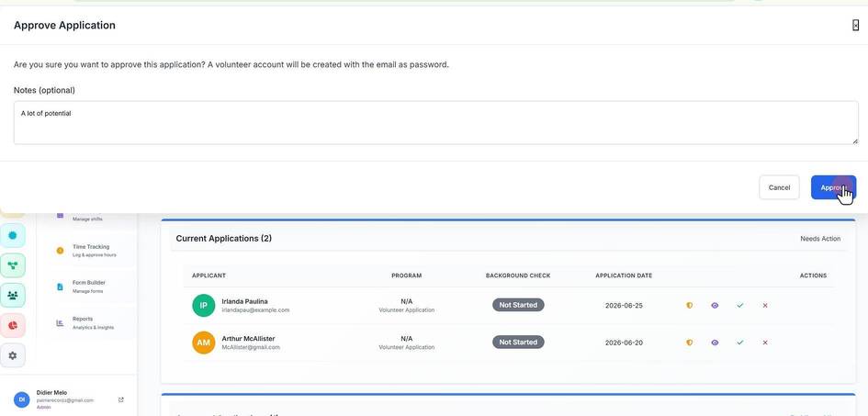Click the name Arthur McAllister

coord(248,339)
